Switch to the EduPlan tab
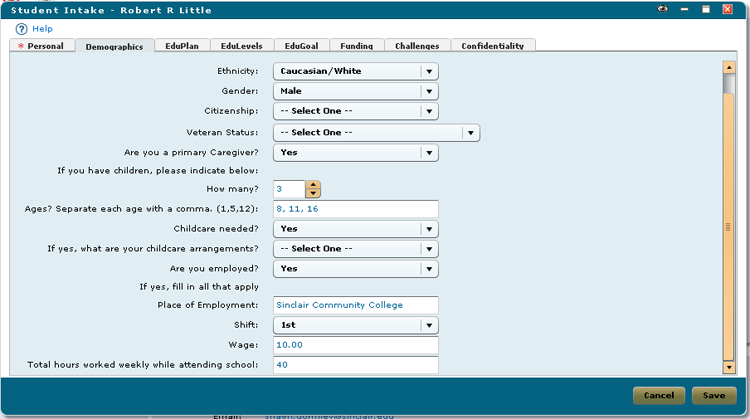 pyautogui.click(x=179, y=46)
